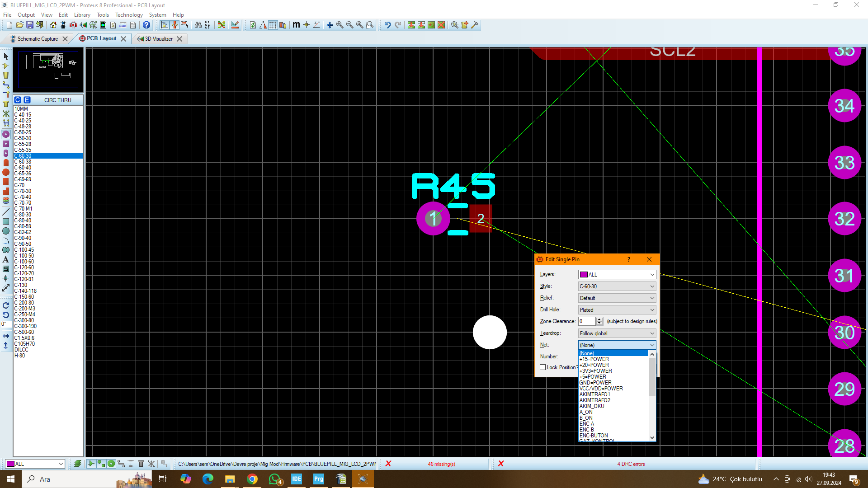The width and height of the screenshot is (868, 488).
Task: Select the Track Mode tool
Action: point(6,85)
